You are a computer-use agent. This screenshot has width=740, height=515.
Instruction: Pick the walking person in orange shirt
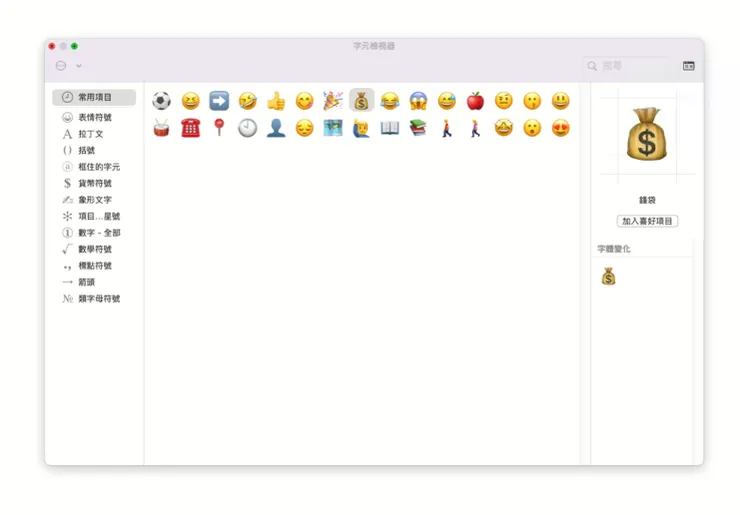click(x=447, y=128)
